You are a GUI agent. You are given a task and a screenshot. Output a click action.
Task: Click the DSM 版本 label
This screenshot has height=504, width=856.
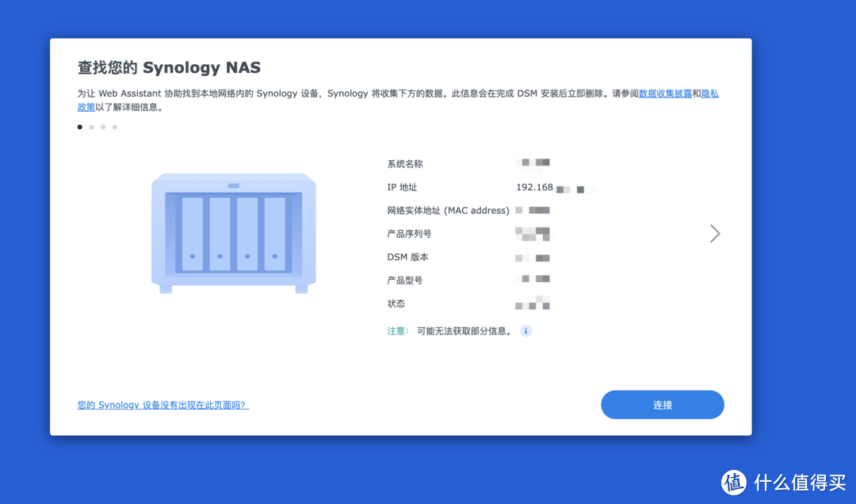408,258
